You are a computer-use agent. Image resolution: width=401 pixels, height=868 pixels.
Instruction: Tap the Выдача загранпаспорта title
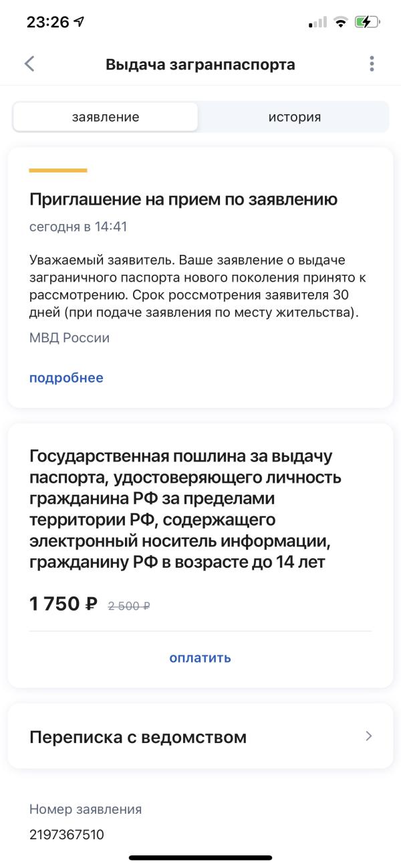200,64
